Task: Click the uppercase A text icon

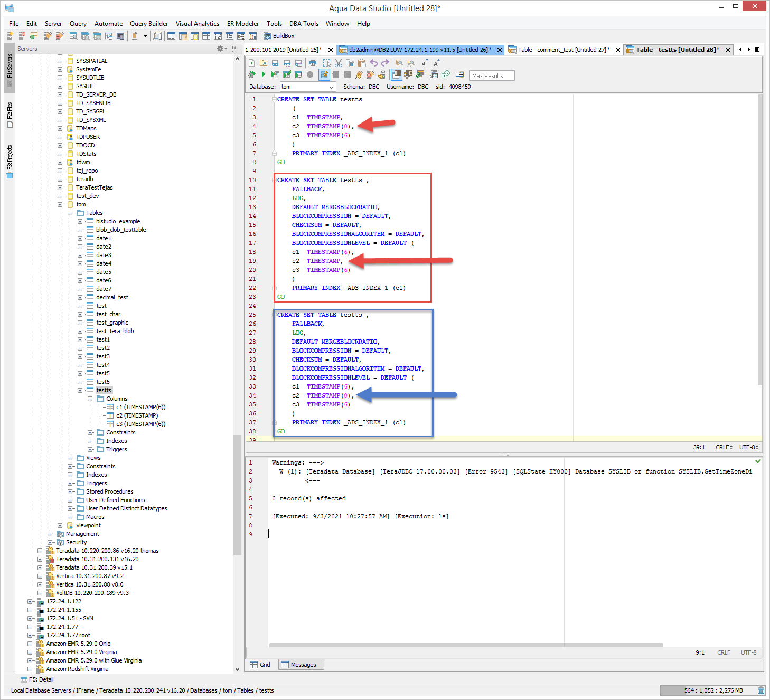Action: [436, 63]
